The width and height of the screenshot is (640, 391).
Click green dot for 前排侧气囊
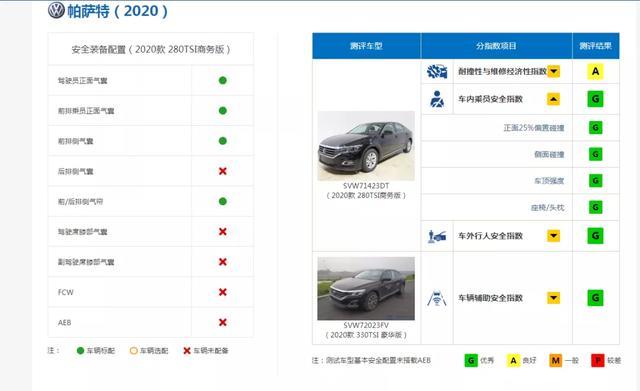point(222,141)
